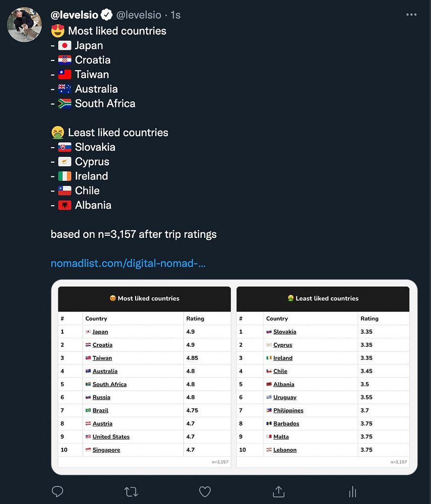Open the three-dot more options menu
The height and width of the screenshot is (504, 431).
411,15
